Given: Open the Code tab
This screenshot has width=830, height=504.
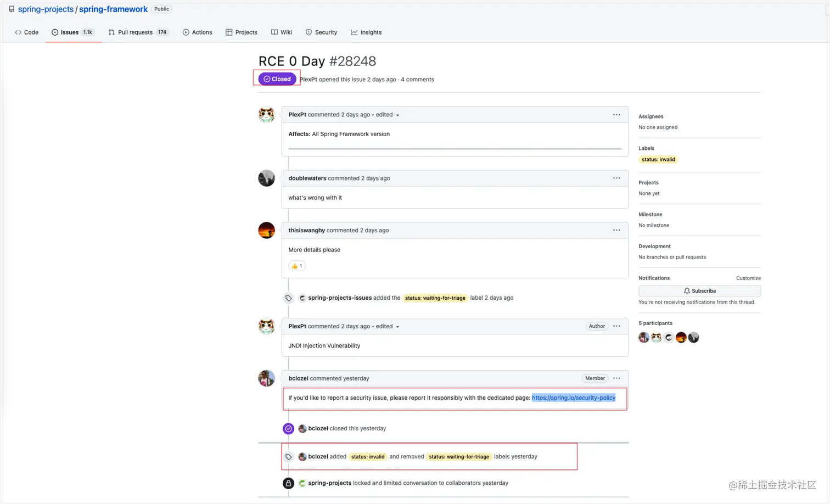Looking at the screenshot, I should (26, 32).
